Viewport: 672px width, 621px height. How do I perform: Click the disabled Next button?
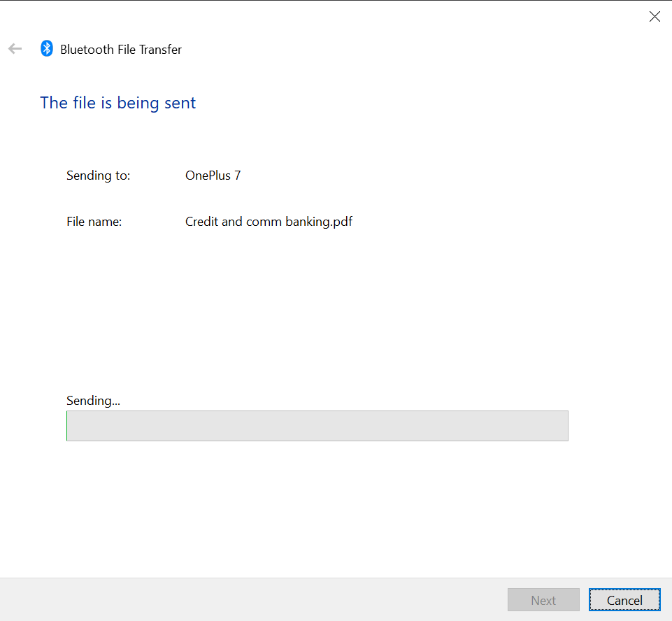[x=543, y=599]
